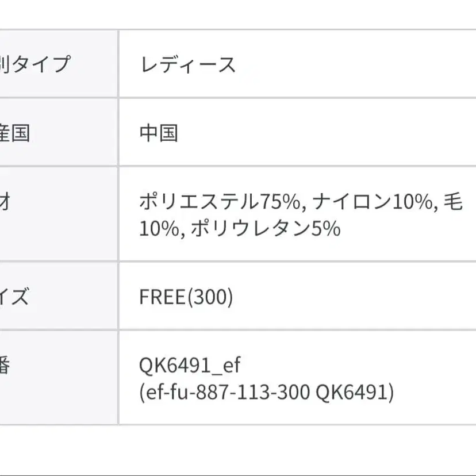Image resolution: width=476 pixels, height=476 pixels.
Task: Select the 中国 country value
Action: 159,133
